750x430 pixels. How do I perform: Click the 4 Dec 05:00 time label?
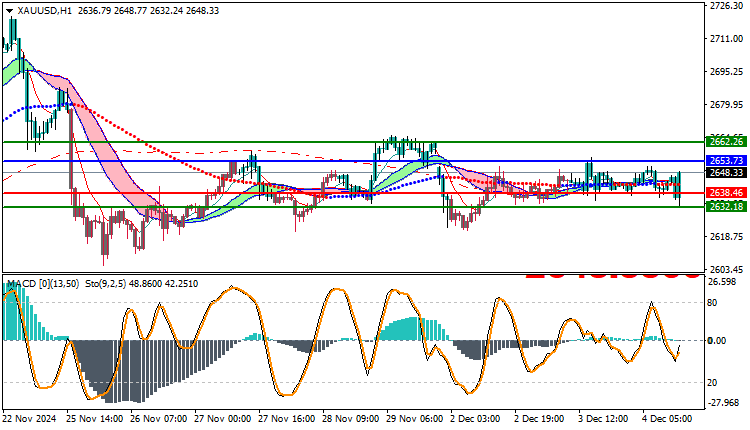(667, 419)
